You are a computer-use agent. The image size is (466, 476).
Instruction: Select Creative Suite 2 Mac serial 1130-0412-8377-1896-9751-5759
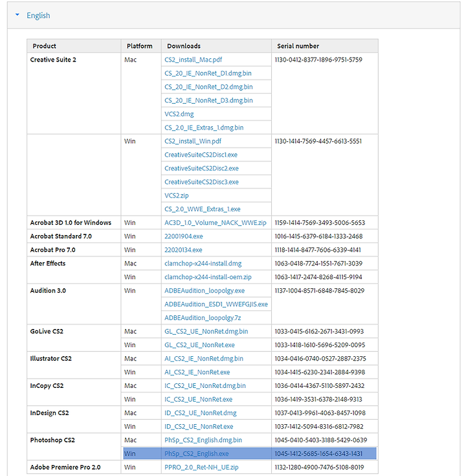(318, 60)
